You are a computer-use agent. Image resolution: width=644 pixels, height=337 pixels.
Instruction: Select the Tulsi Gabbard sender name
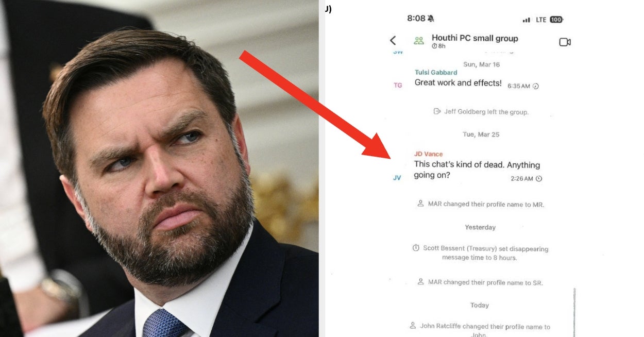[436, 73]
